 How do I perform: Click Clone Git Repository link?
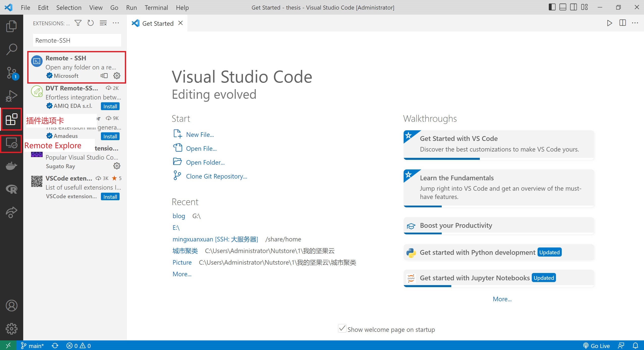point(216,176)
